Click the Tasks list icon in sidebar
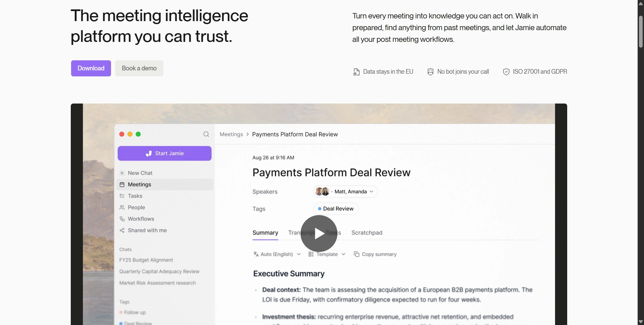Viewport: 644px width, 325px height. pos(122,196)
